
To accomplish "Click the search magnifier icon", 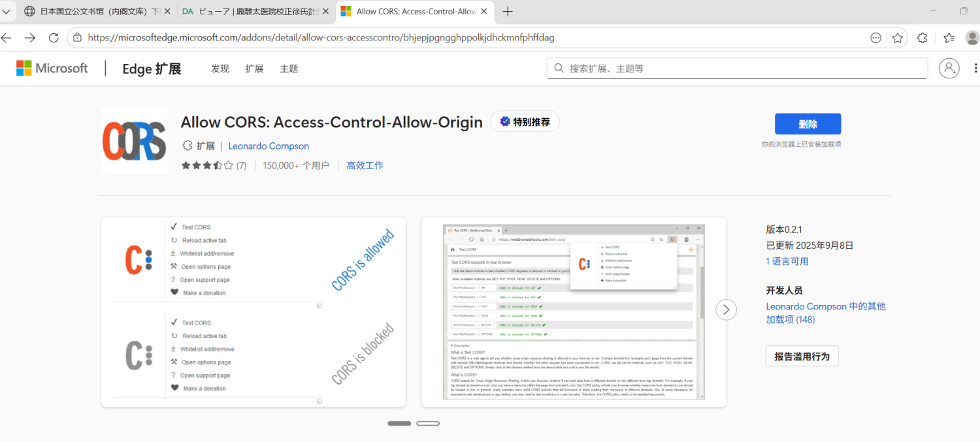I will [x=559, y=68].
